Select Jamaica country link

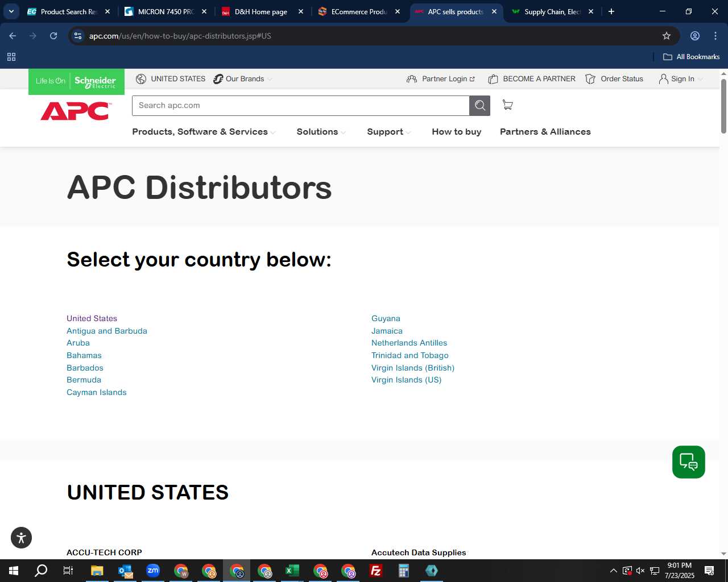coord(387,331)
